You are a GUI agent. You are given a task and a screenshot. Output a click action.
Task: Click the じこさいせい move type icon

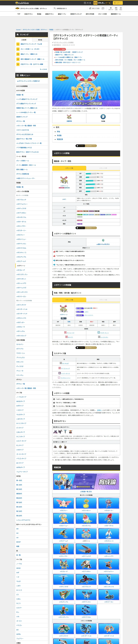[99, 337]
